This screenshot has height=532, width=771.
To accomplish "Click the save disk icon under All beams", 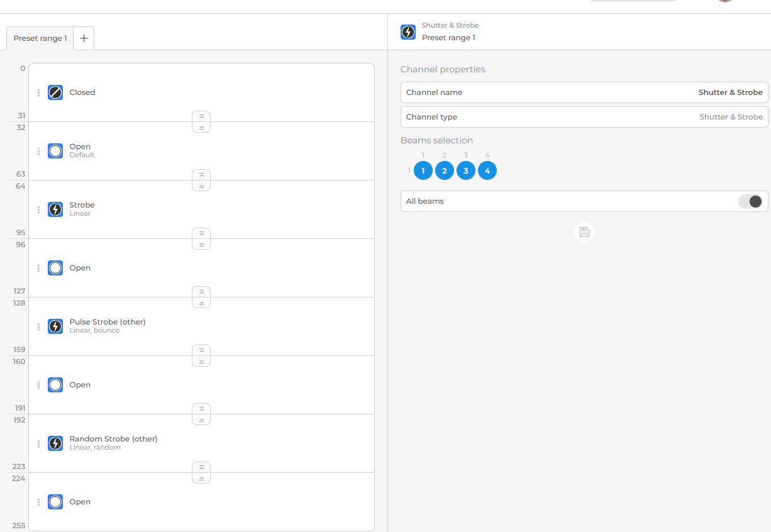I will (584, 233).
